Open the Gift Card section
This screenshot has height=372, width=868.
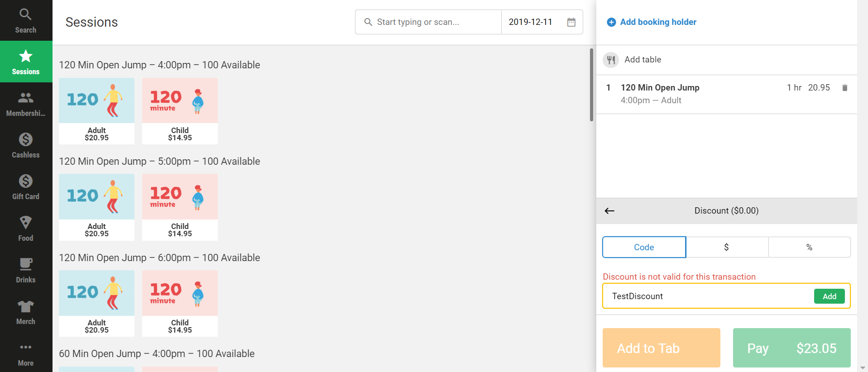pos(26,187)
